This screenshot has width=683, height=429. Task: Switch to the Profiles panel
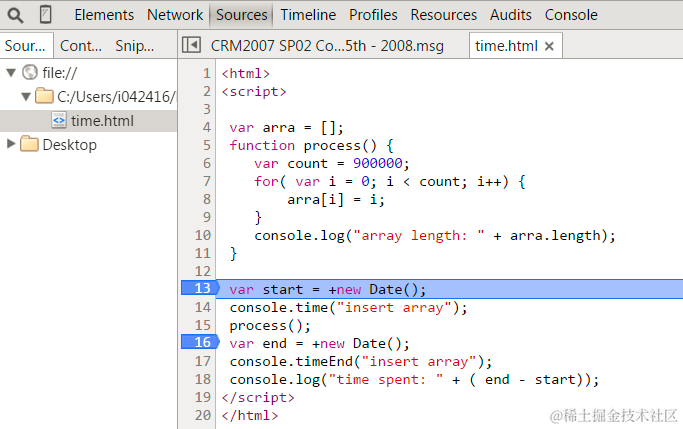tap(373, 15)
